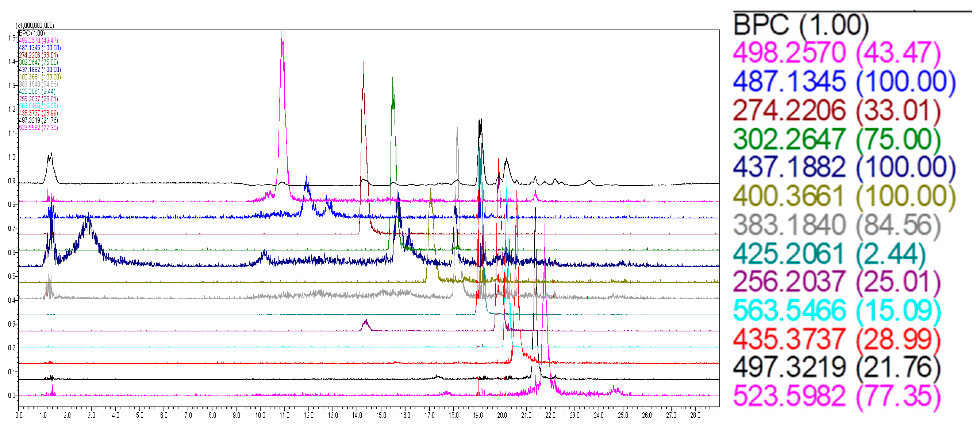Click green 302.2647 (75.00) large legend text
Image resolution: width=980 pixels, height=428 pixels.
pos(837,139)
